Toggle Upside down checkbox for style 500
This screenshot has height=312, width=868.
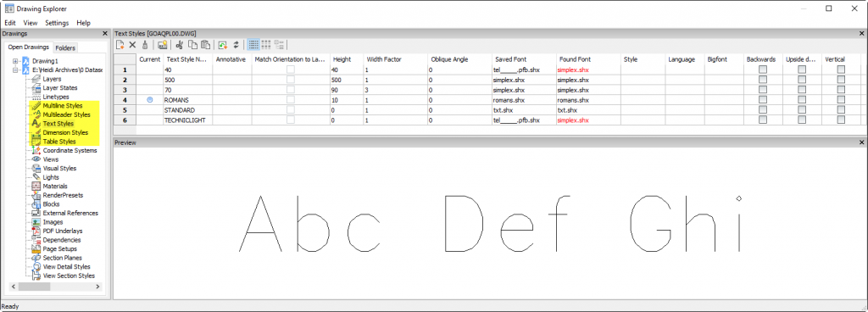coord(802,80)
